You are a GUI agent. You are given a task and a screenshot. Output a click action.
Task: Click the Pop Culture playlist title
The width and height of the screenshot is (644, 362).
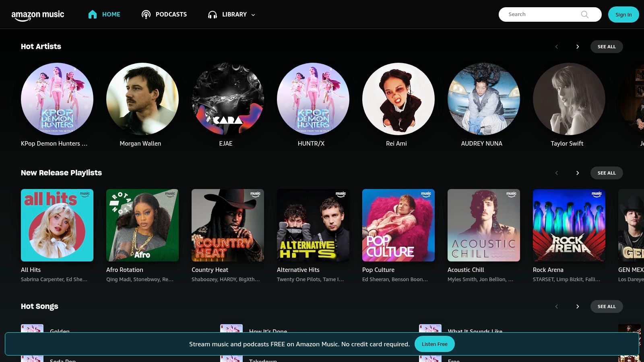point(378,270)
